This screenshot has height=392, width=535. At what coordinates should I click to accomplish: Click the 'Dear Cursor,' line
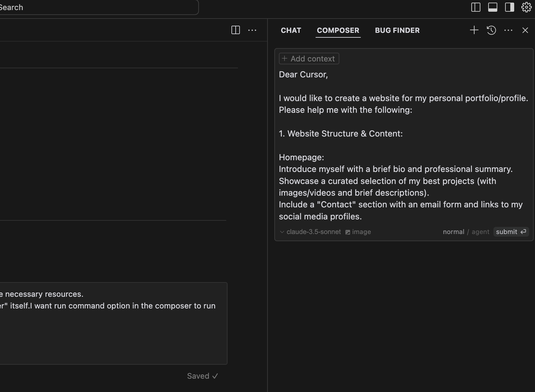point(303,74)
